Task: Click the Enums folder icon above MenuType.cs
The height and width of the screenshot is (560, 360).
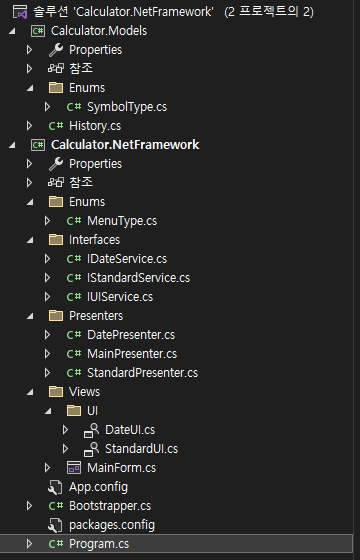Action: click(56, 201)
